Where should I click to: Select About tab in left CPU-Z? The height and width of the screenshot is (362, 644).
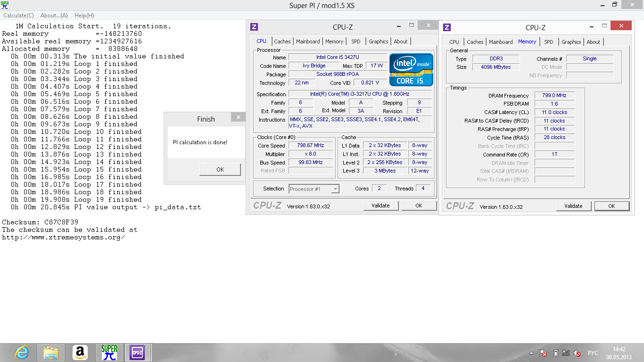pos(401,41)
